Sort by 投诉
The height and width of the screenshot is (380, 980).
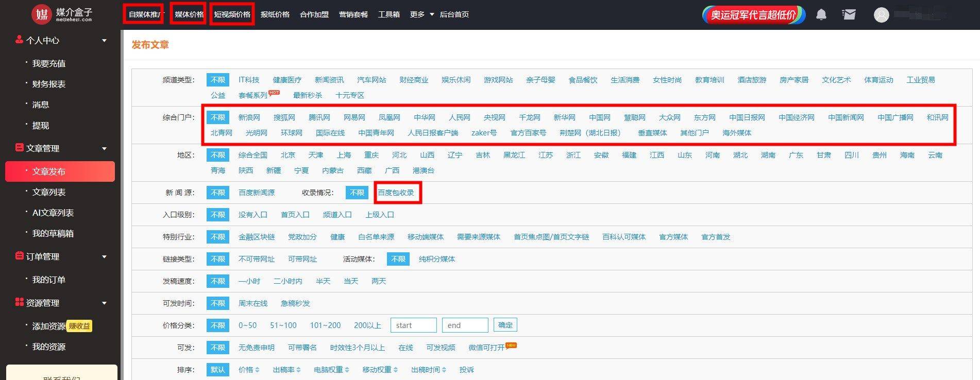click(467, 370)
